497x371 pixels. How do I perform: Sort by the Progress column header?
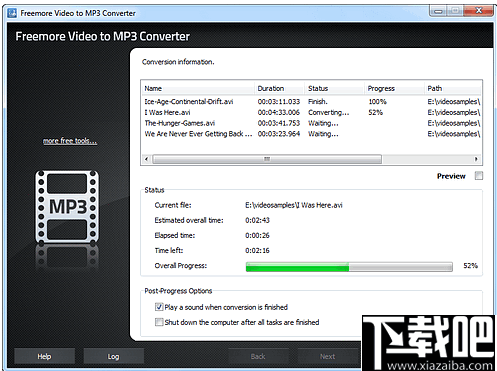pyautogui.click(x=394, y=88)
